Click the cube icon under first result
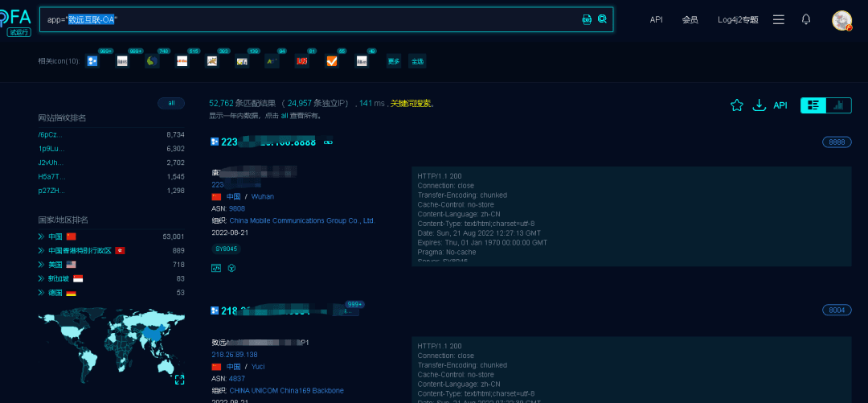 tap(232, 268)
